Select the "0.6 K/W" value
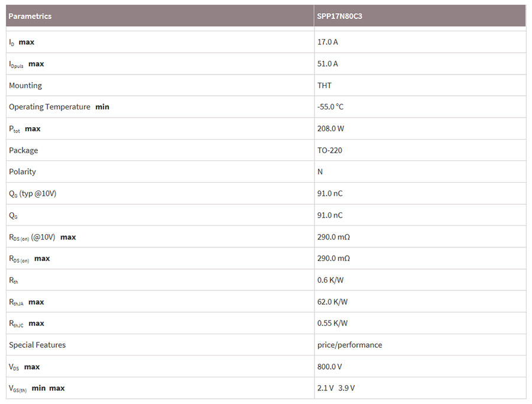 pos(330,280)
